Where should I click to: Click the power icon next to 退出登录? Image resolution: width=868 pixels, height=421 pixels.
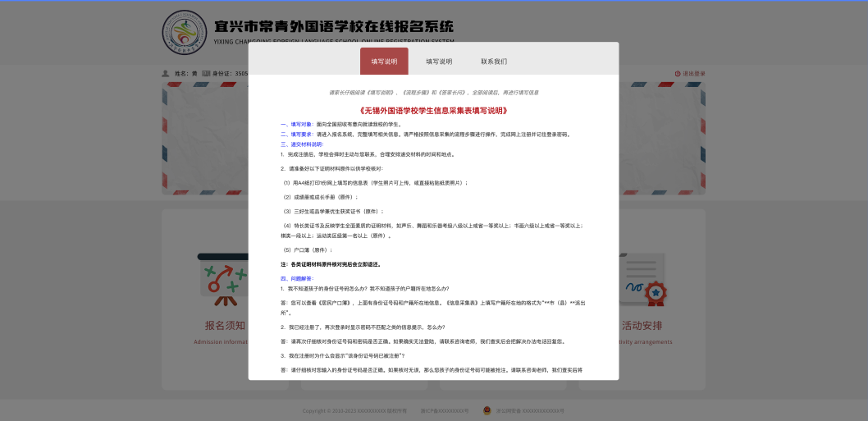[677, 73]
